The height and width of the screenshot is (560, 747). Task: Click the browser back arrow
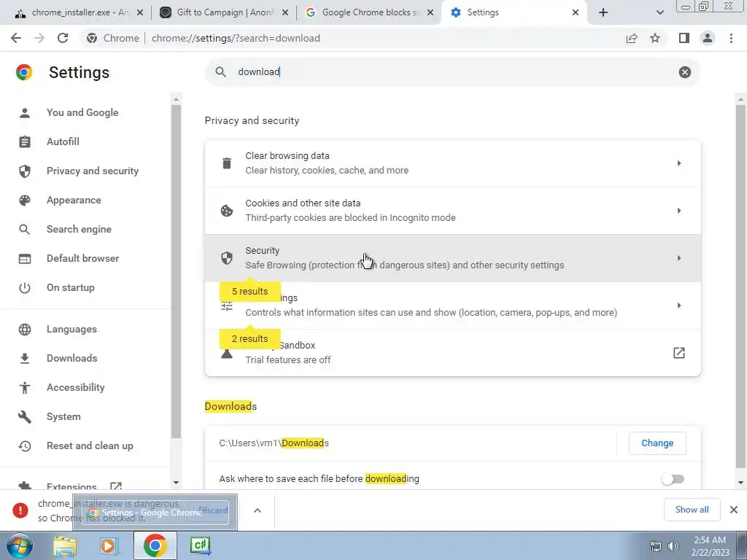pyautogui.click(x=16, y=38)
